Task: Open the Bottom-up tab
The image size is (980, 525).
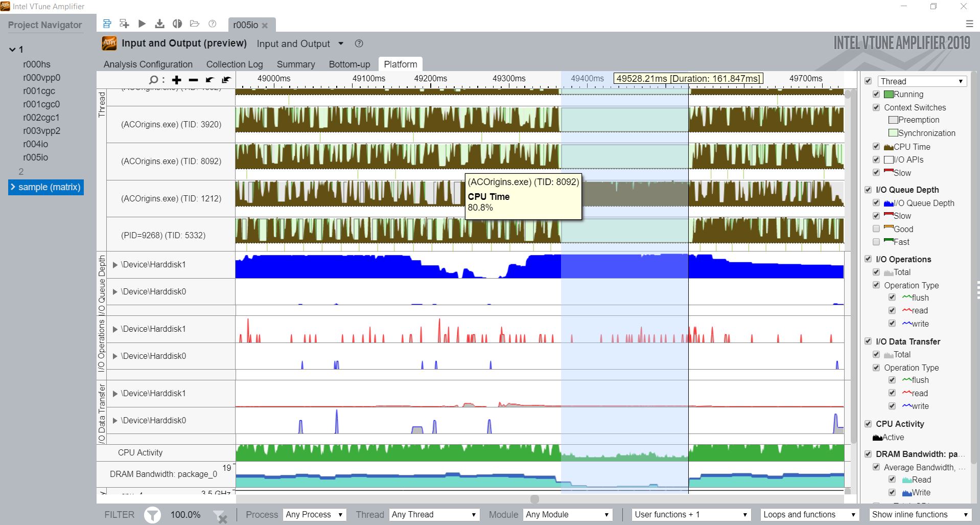Action: [349, 64]
